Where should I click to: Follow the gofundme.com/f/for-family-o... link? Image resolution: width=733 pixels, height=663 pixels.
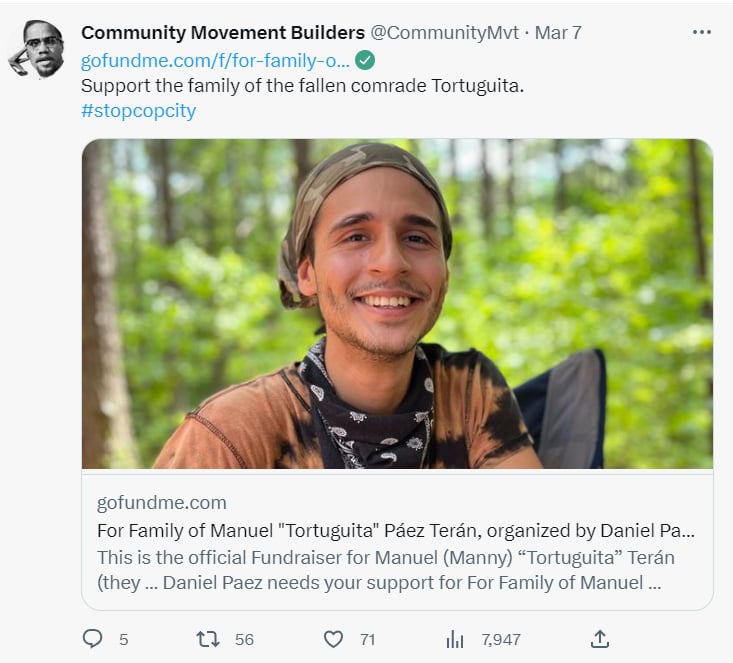coord(215,61)
